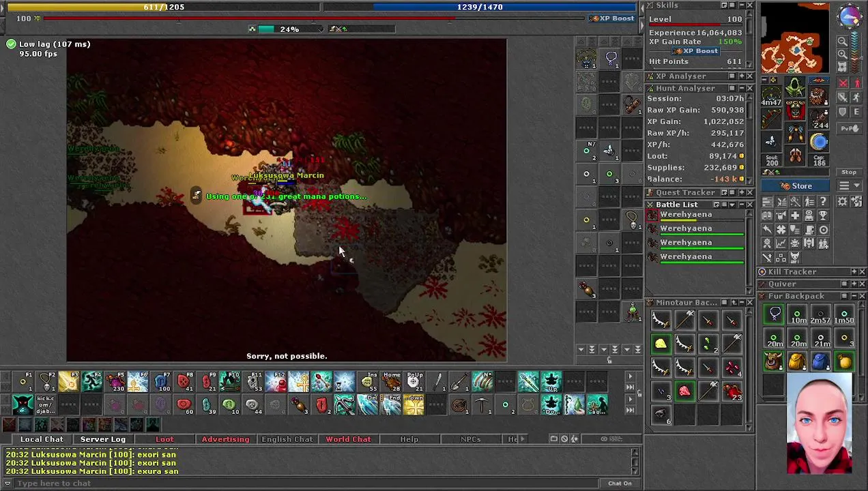Toggle the eye icon in chat bar

[604, 438]
